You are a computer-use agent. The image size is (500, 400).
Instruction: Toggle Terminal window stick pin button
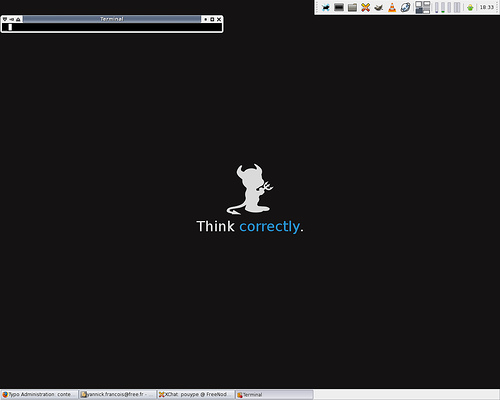click(12, 19)
